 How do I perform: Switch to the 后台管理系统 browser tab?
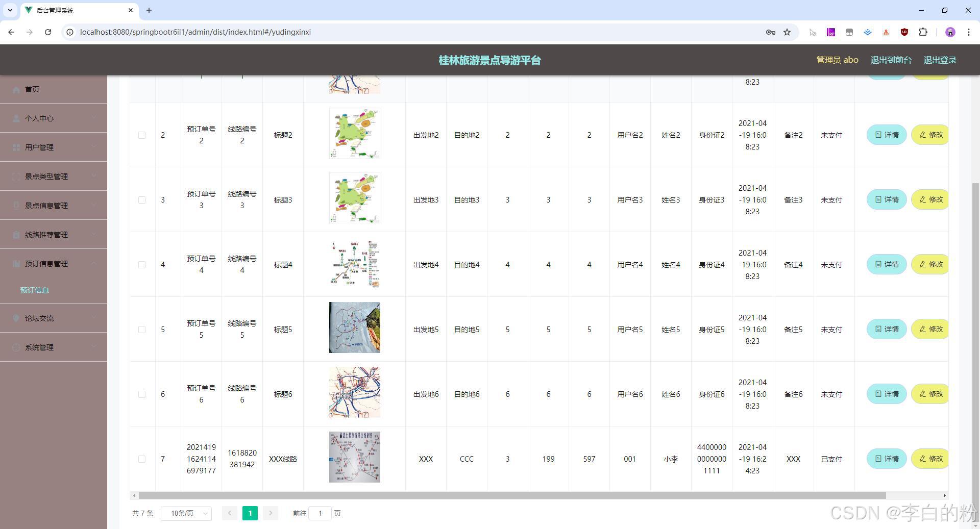coord(79,10)
